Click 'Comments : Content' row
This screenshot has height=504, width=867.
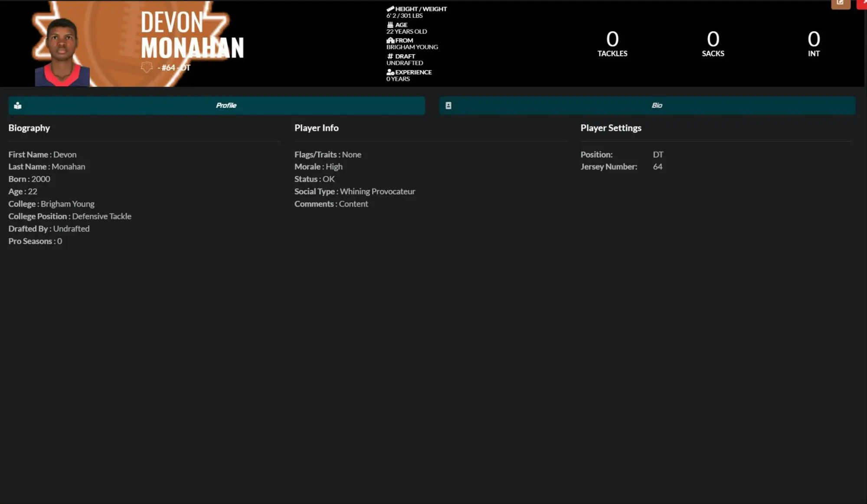(x=331, y=204)
